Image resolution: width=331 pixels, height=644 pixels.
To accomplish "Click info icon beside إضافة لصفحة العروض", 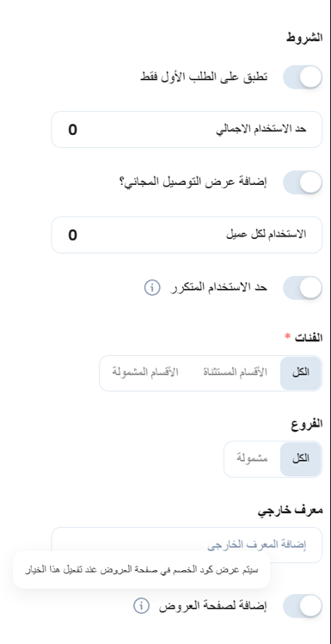I will pos(141,606).
